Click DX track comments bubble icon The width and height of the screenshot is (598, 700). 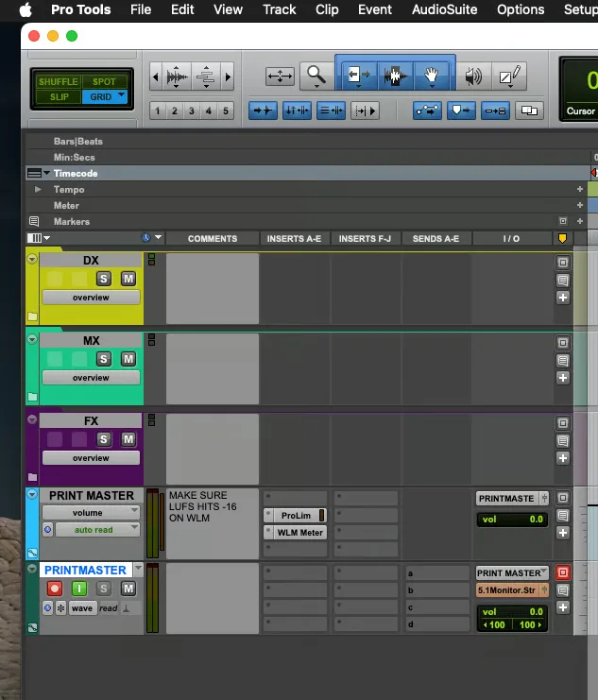(563, 281)
